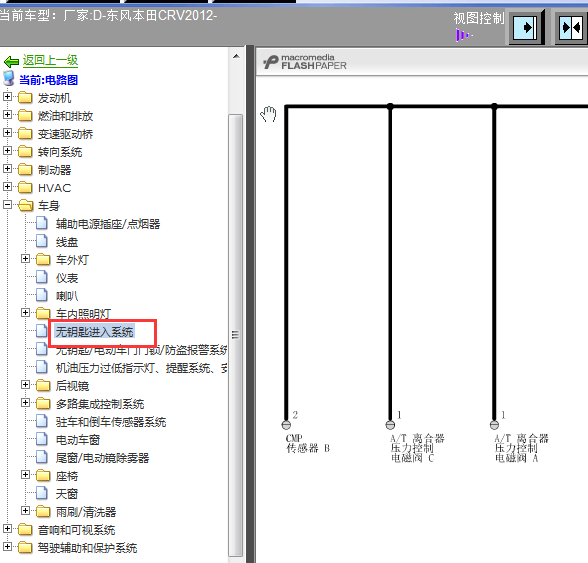Click the 辅助电源插座/点烟器 document icon
Viewport: 588px width, 563px height.
coord(42,223)
